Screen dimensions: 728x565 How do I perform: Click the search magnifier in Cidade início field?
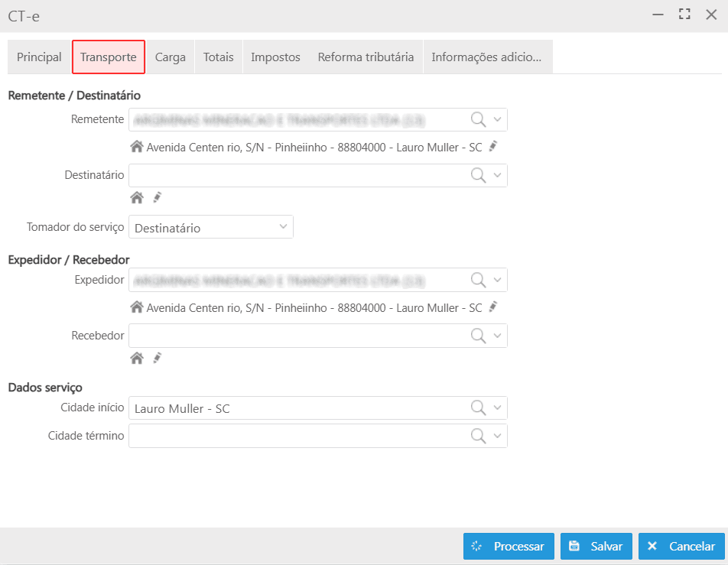[479, 408]
